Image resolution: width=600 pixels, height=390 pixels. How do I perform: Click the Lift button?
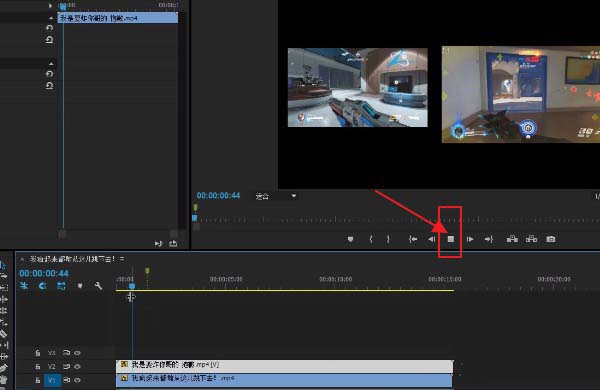(512, 239)
